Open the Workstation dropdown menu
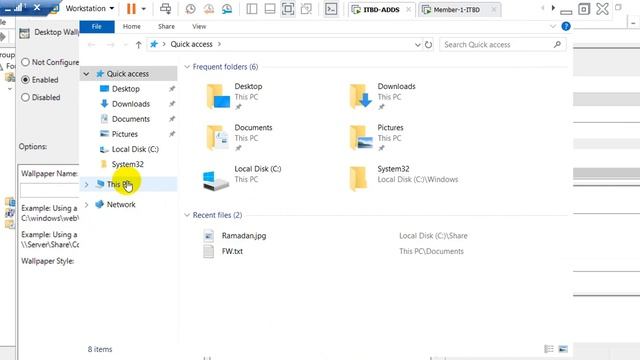This screenshot has width=640, height=360. [x=89, y=8]
